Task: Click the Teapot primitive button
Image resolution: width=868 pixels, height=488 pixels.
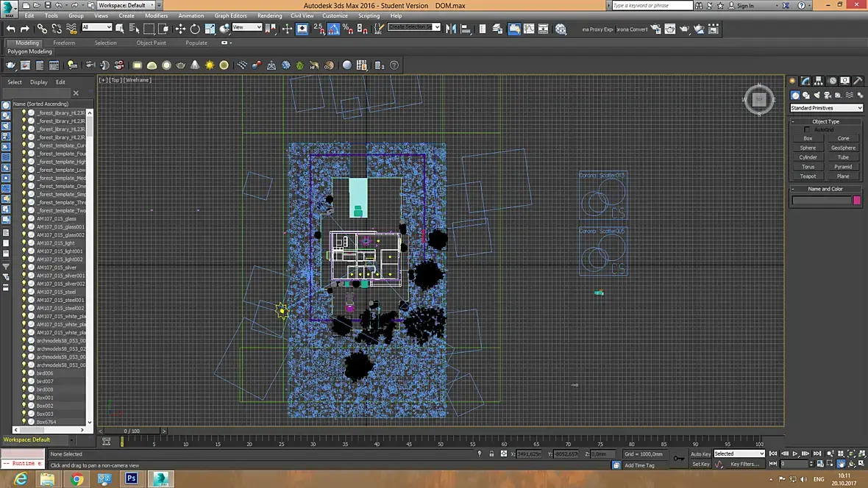Action: [808, 176]
